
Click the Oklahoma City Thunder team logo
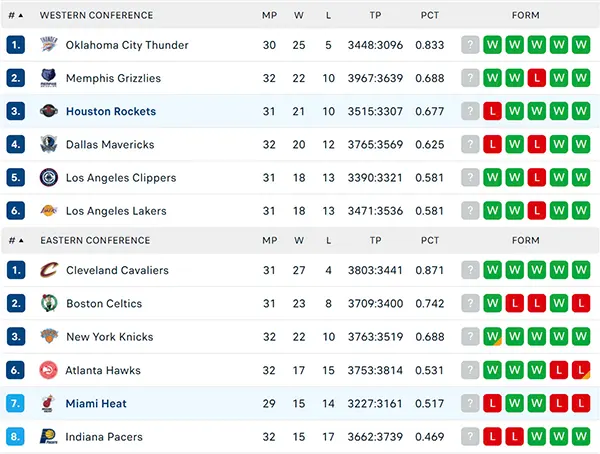click(49, 45)
